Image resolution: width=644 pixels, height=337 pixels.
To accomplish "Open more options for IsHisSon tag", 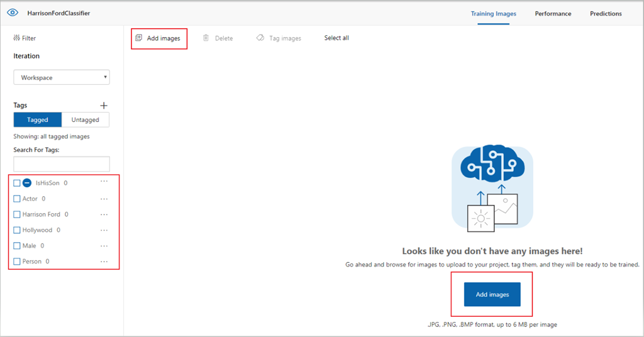I will [x=104, y=182].
